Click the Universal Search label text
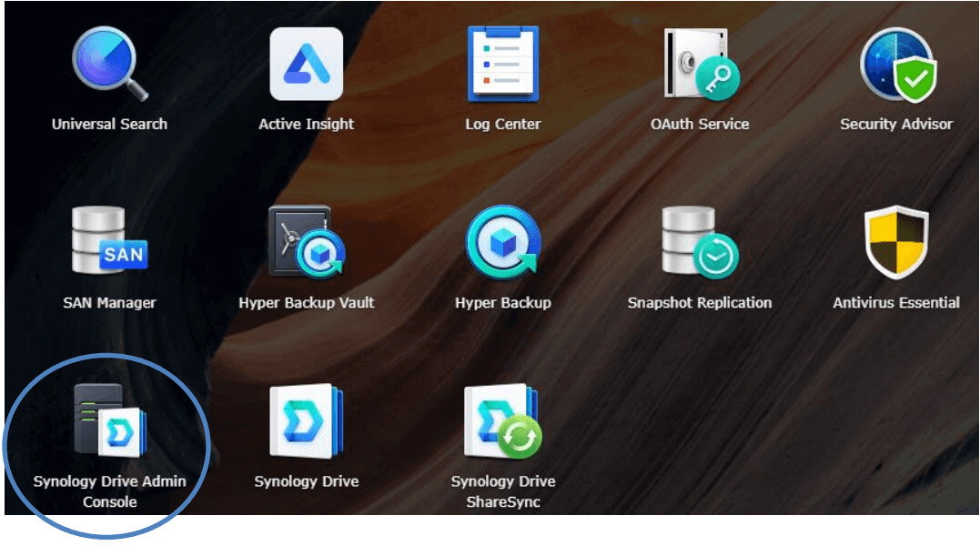980x546 pixels. click(109, 124)
